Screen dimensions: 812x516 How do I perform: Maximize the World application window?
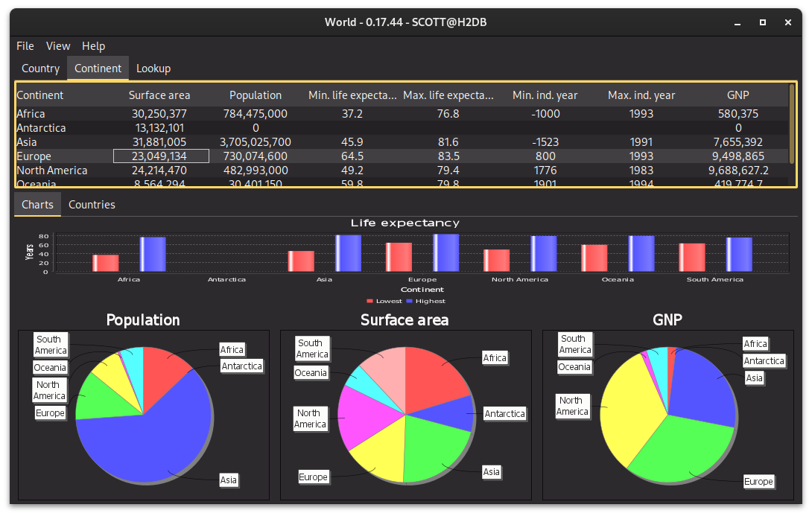[x=762, y=22]
